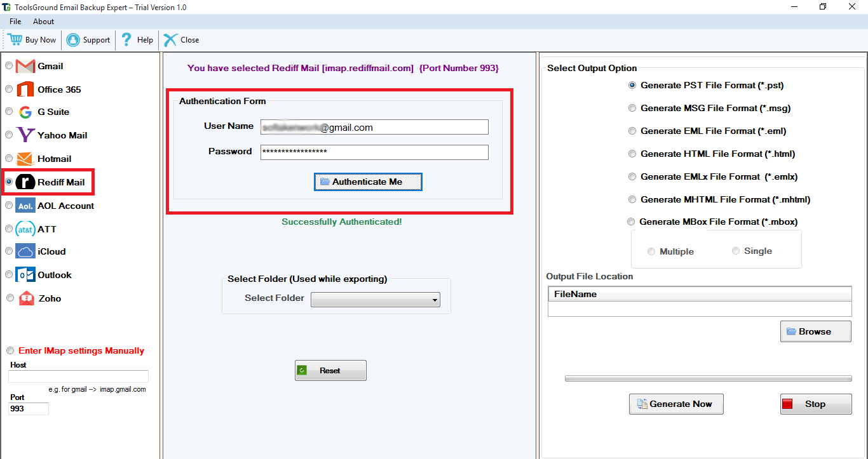The image size is (868, 459).
Task: Click the Reset button
Action: (x=330, y=371)
